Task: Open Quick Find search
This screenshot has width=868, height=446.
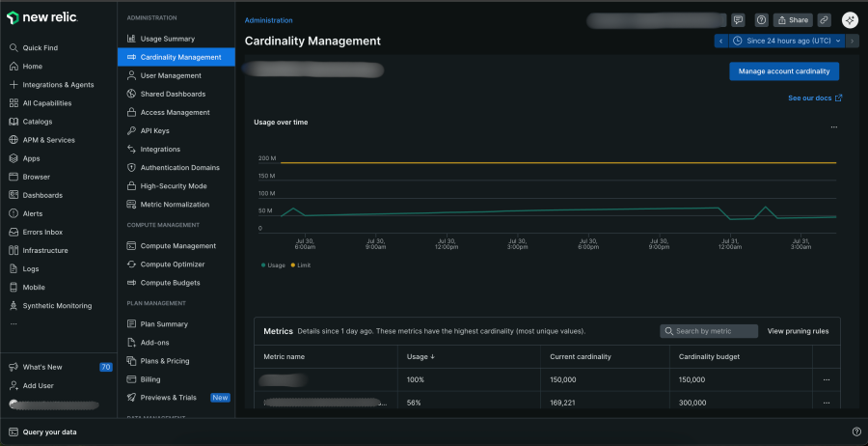Action: coord(34,47)
